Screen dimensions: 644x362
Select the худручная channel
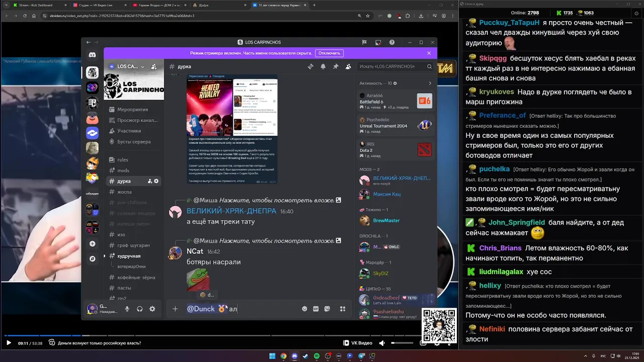pyautogui.click(x=133, y=256)
